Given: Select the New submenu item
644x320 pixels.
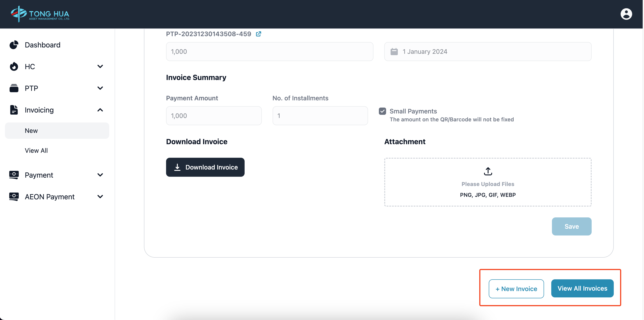Looking at the screenshot, I should 31,131.
